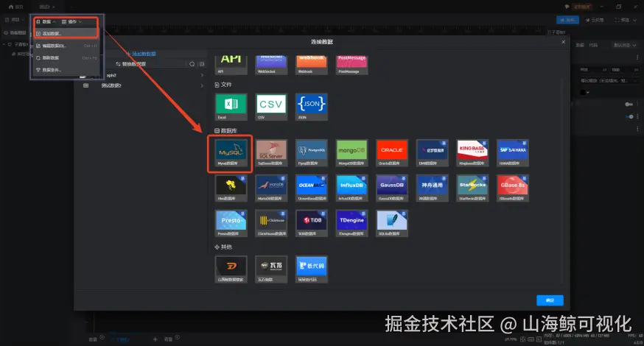Select the KingBase database tile
This screenshot has width=644, height=346.
pyautogui.click(x=472, y=153)
